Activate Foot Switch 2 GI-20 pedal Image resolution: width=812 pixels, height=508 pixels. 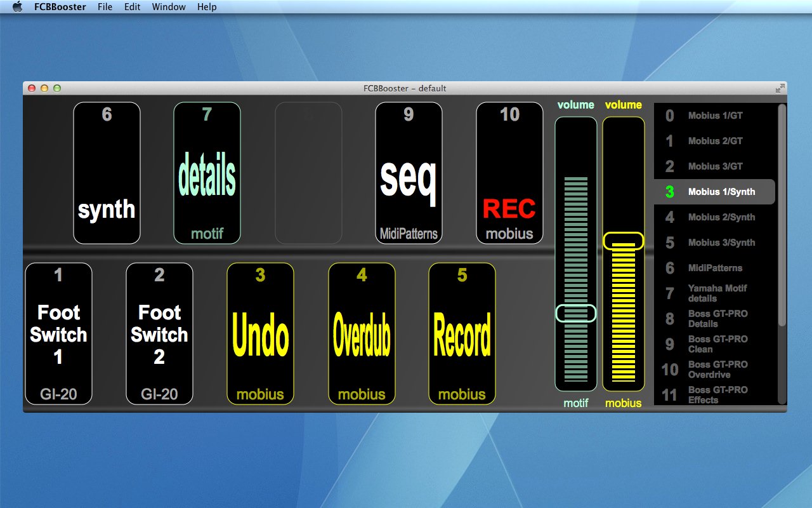[159, 334]
